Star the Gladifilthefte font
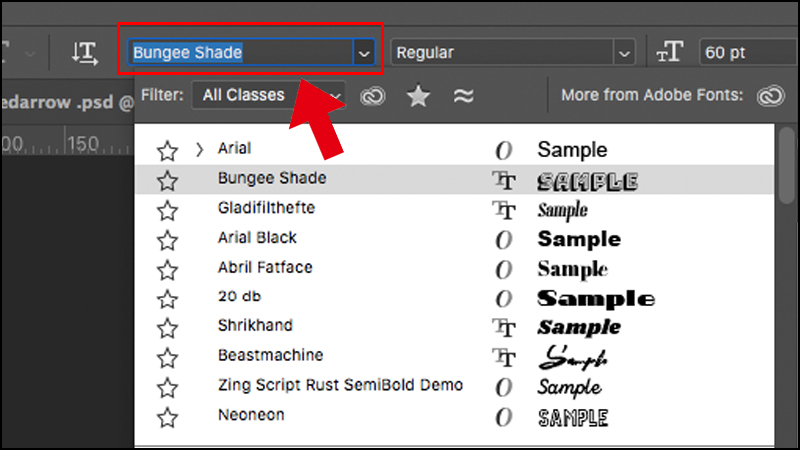The width and height of the screenshot is (800, 450). 168,210
